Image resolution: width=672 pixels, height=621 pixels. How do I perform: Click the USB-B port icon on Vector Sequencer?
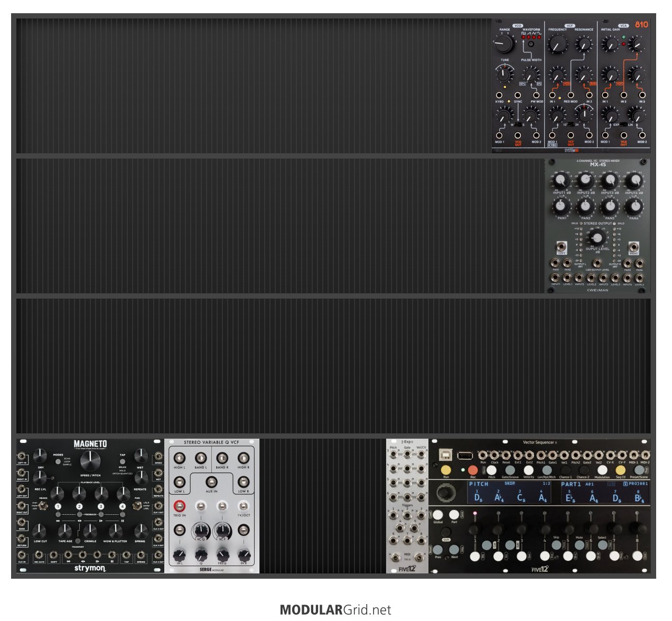pos(446,455)
